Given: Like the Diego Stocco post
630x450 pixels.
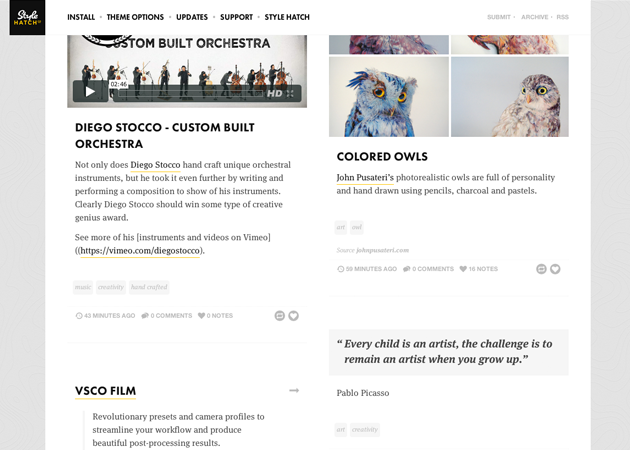Looking at the screenshot, I should tap(294, 316).
